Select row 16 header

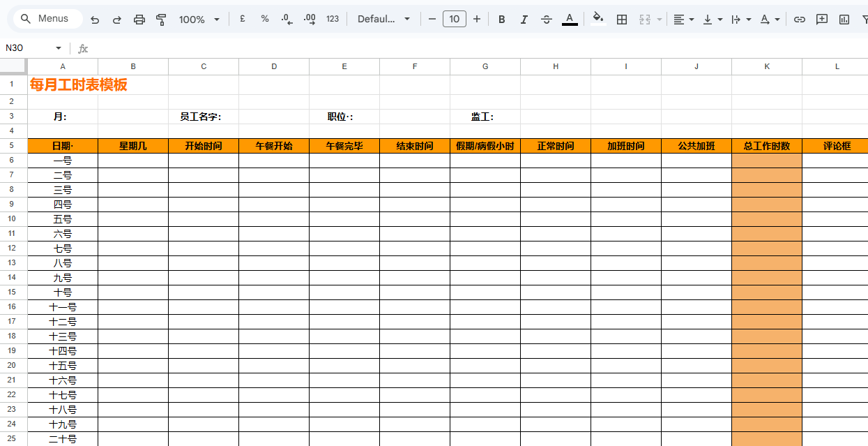[x=12, y=307]
